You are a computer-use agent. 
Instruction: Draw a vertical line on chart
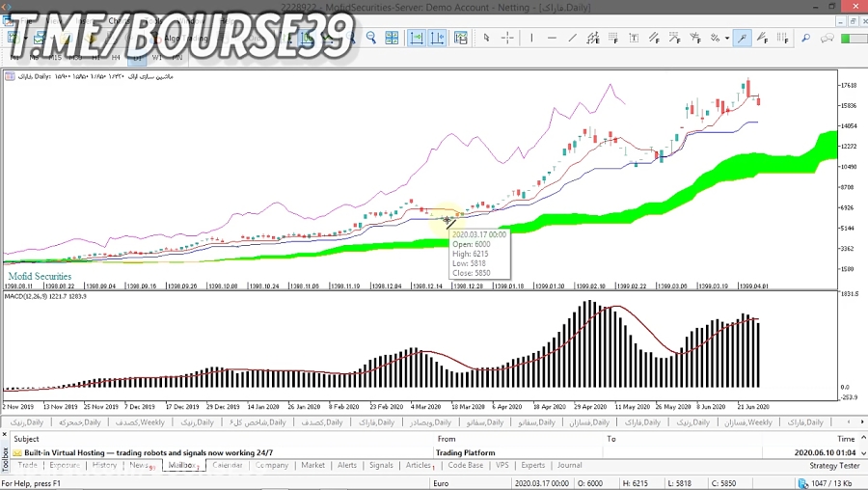point(530,39)
